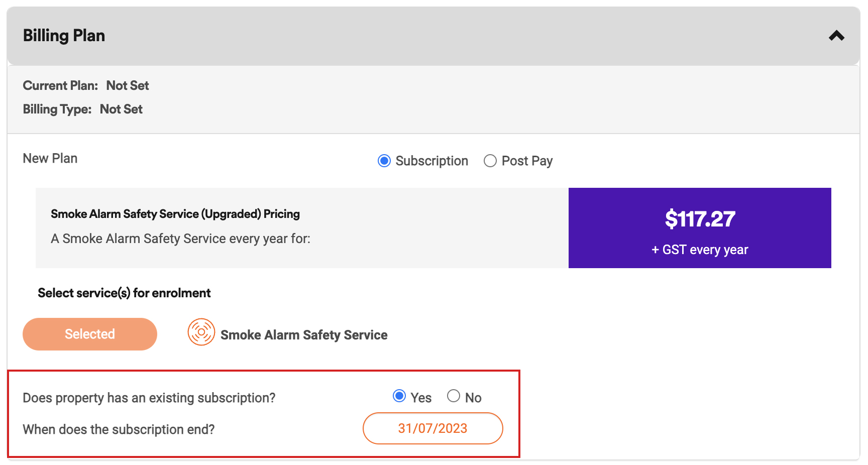Click the Smoke Alarm Safety Service label
This screenshot has width=868, height=465.
[x=304, y=335]
